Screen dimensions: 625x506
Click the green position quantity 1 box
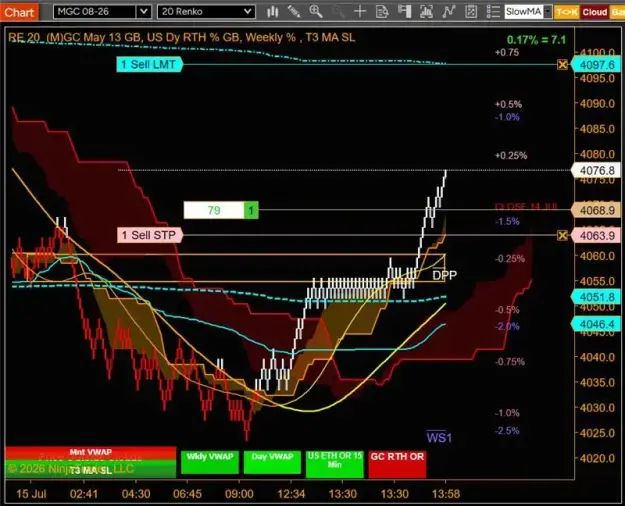251,210
